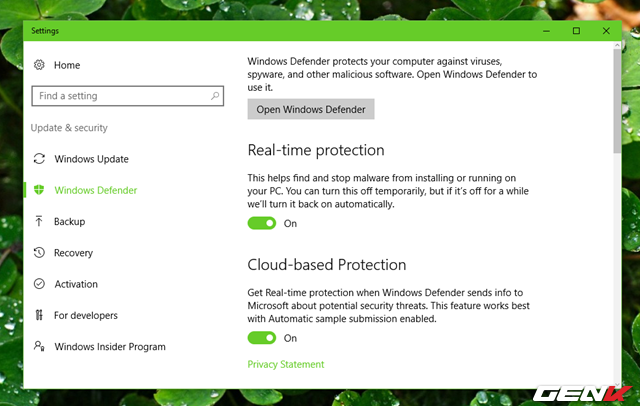Disable the Cloud-based Protection switch

[262, 338]
